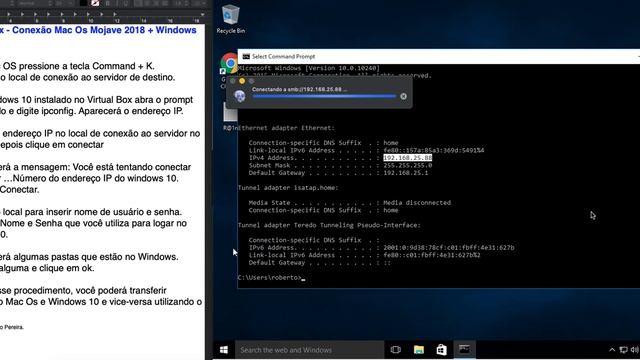Minimize the connecting dialog with yellow button
Viewport: 640px width, 360px height.
tap(242, 81)
